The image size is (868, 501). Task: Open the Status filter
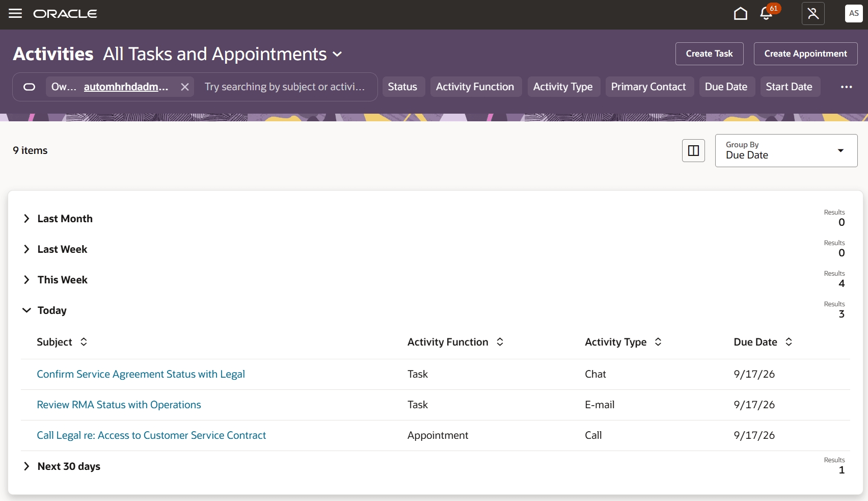point(402,87)
